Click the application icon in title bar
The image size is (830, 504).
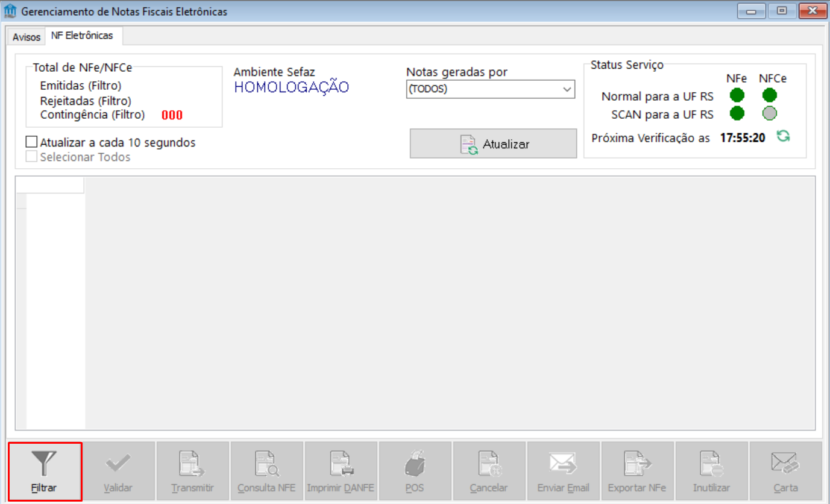tap(10, 11)
